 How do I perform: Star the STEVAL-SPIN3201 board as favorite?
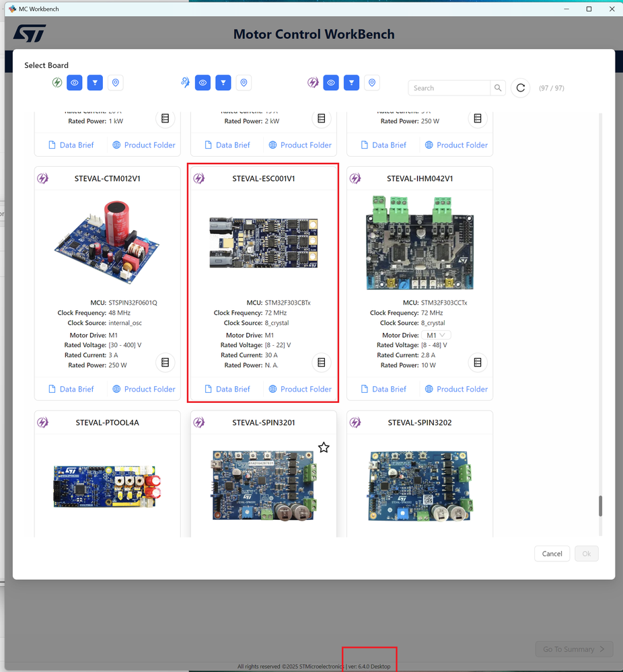(324, 448)
